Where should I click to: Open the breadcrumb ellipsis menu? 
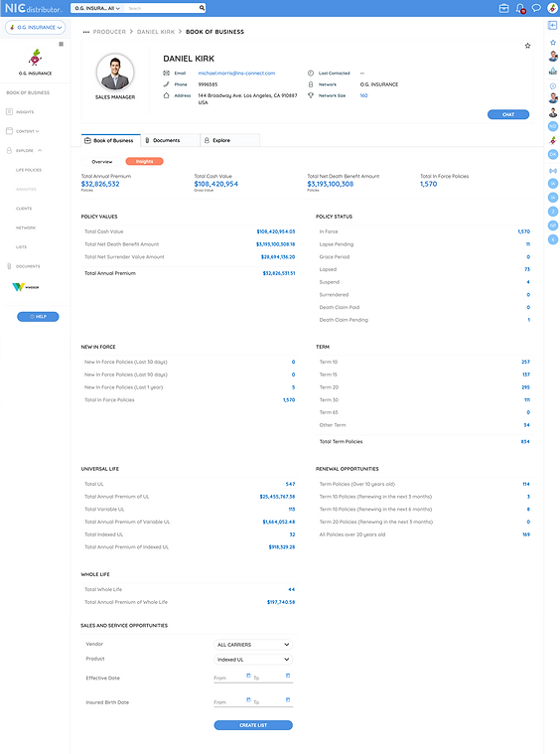pos(86,32)
